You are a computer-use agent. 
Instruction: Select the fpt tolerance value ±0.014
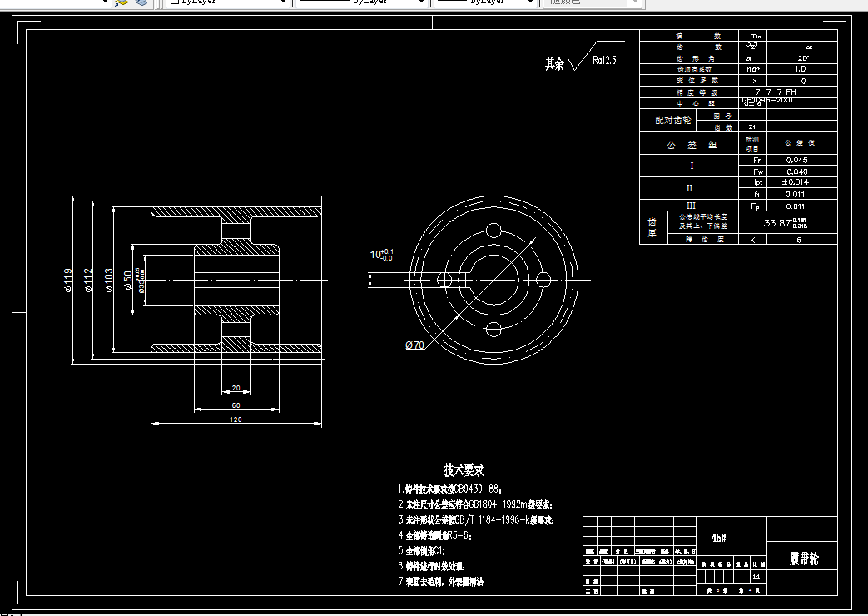(x=795, y=182)
